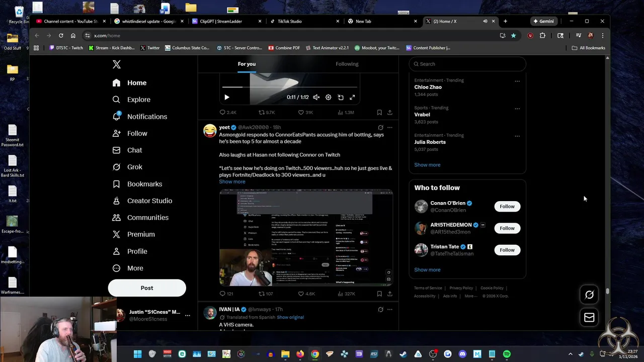
Task: Open Terms of Service link
Action: tap(428, 288)
